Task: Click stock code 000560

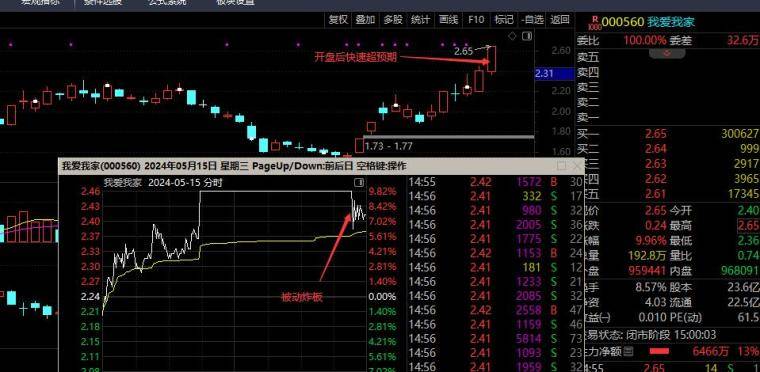Action: tap(623, 22)
